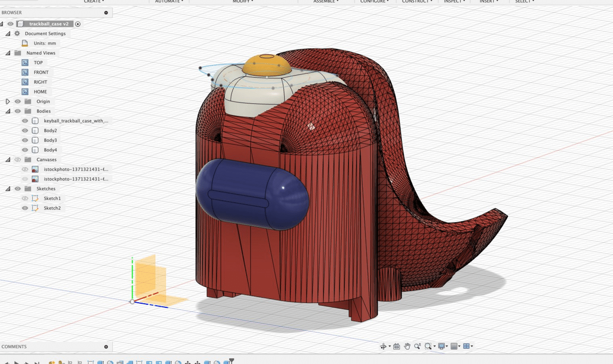Screen dimensions: 613x364
Task: Collapse the Canvases folder
Action: point(8,160)
